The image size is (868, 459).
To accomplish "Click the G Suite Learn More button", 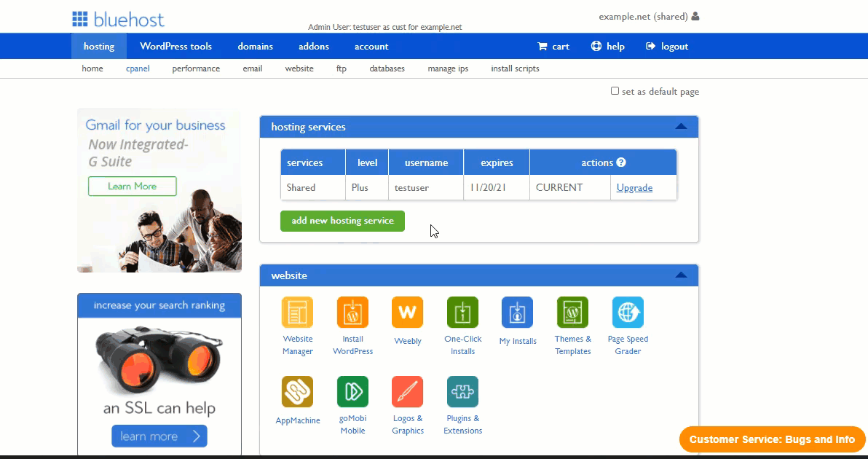I will click(x=133, y=186).
